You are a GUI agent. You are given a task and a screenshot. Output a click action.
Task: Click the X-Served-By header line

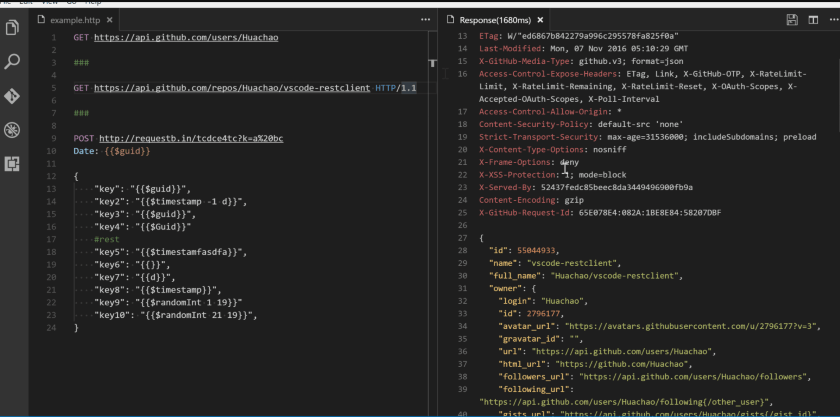586,188
